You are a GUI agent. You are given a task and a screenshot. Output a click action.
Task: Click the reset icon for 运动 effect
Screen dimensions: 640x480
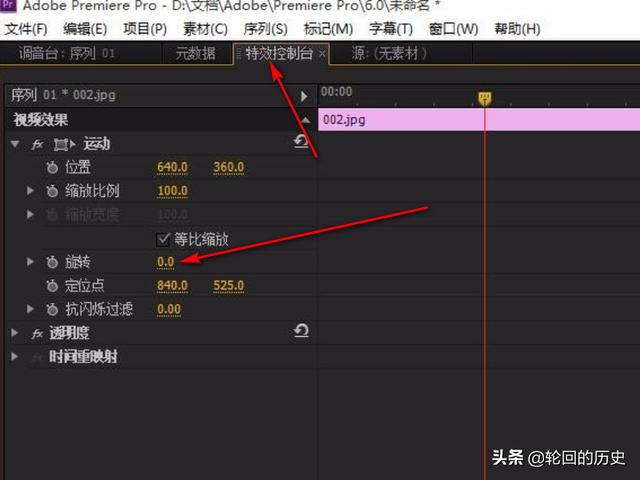pos(301,143)
